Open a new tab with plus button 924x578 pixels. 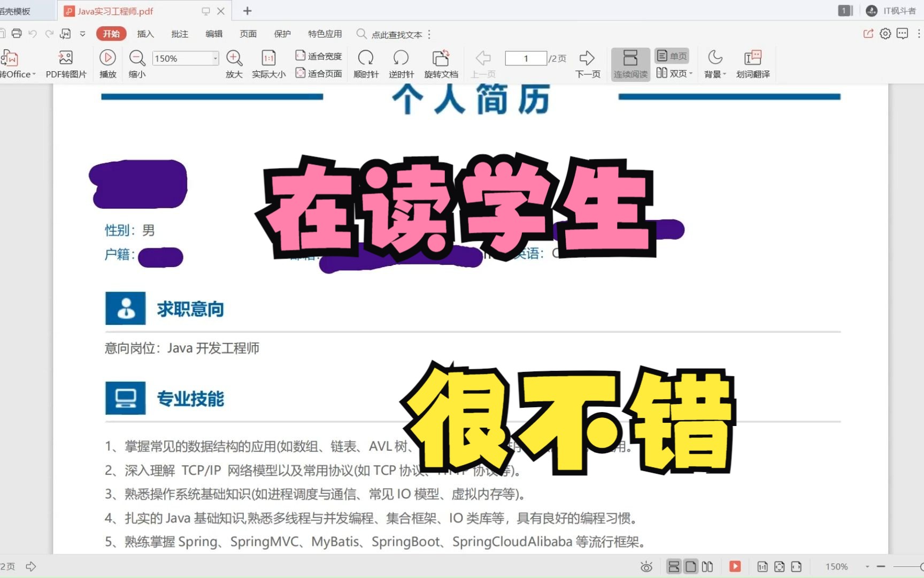point(247,11)
